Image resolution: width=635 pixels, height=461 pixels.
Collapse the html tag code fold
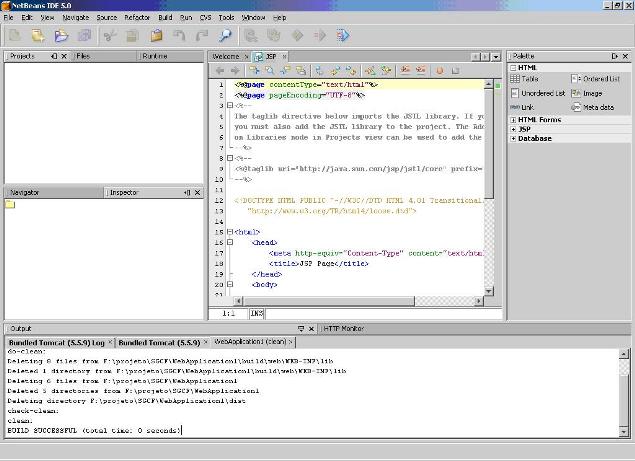(229, 230)
